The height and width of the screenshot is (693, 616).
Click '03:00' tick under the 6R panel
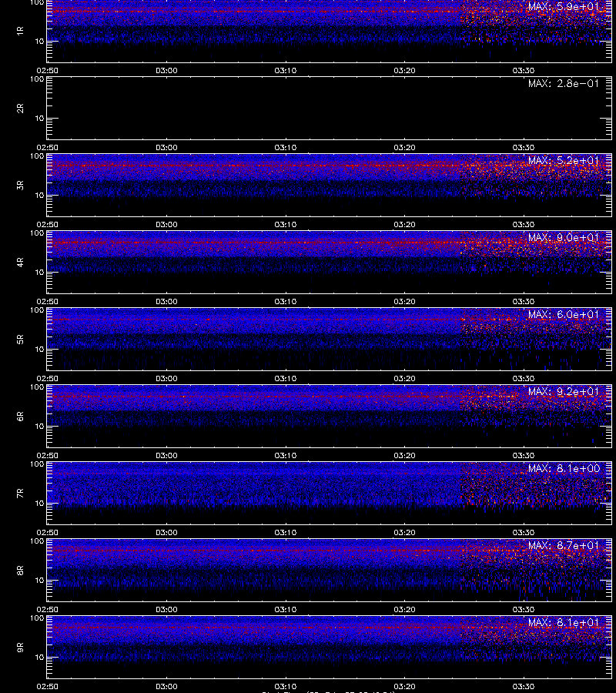coord(166,455)
